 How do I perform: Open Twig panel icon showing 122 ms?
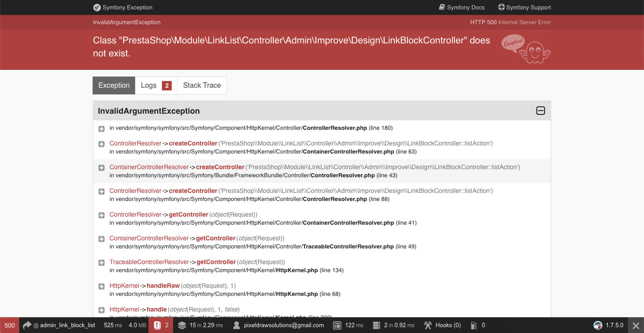(337, 325)
